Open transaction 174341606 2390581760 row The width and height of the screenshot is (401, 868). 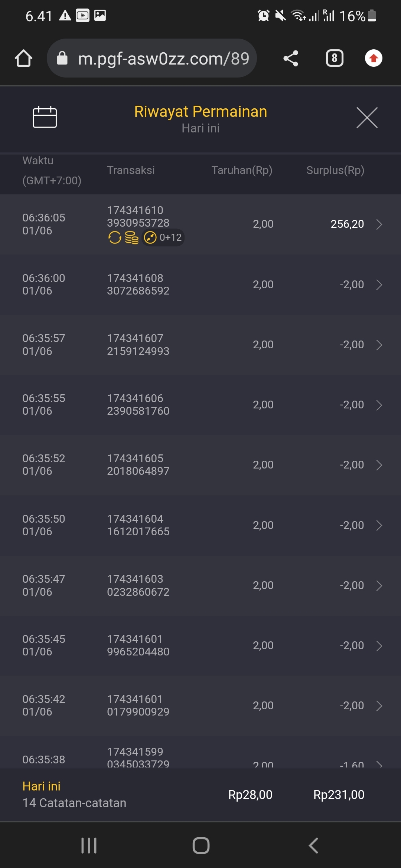(138, 405)
